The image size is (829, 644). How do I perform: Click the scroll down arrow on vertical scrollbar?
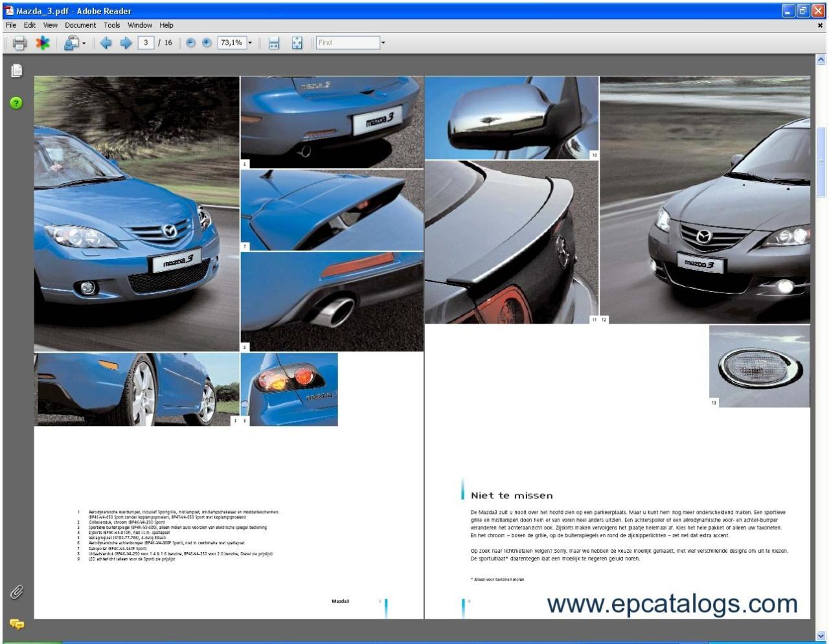pos(821,636)
